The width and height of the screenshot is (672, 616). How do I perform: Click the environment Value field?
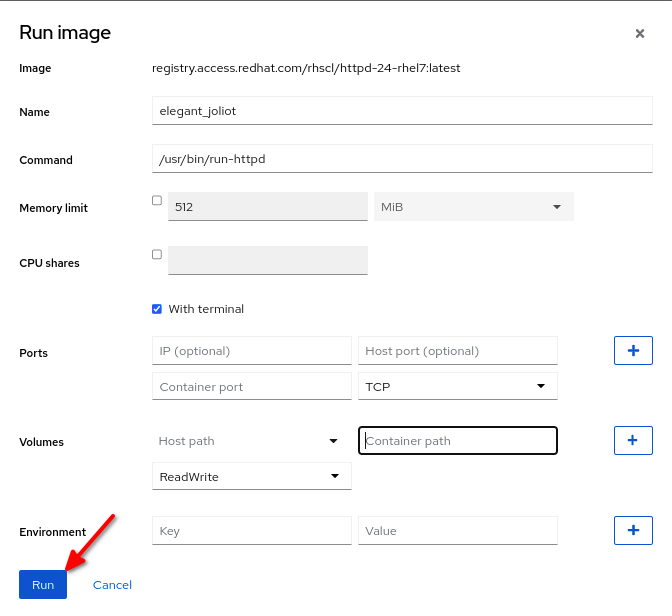[x=458, y=531]
